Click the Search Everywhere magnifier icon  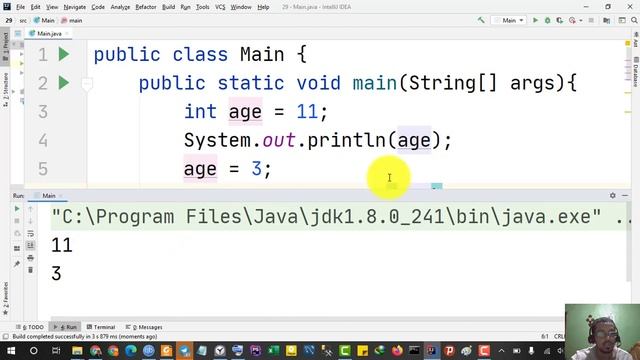click(634, 20)
